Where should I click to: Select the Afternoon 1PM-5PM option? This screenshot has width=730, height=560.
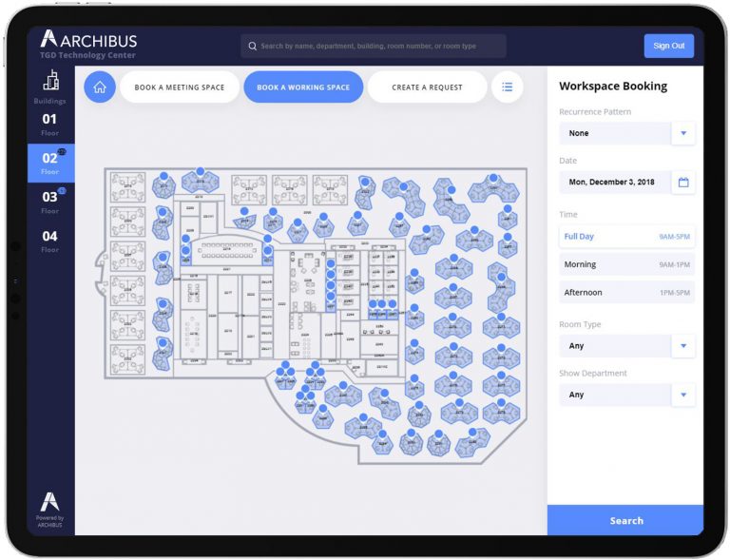click(x=626, y=293)
